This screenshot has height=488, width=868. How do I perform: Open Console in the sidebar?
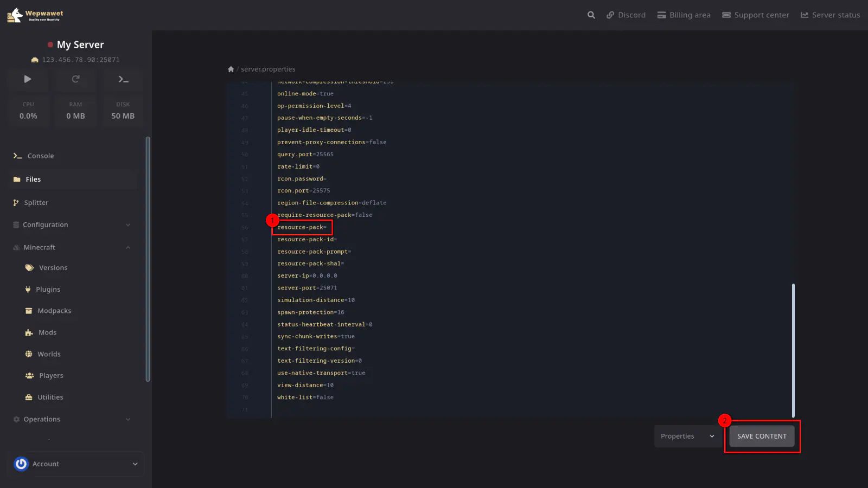point(41,156)
